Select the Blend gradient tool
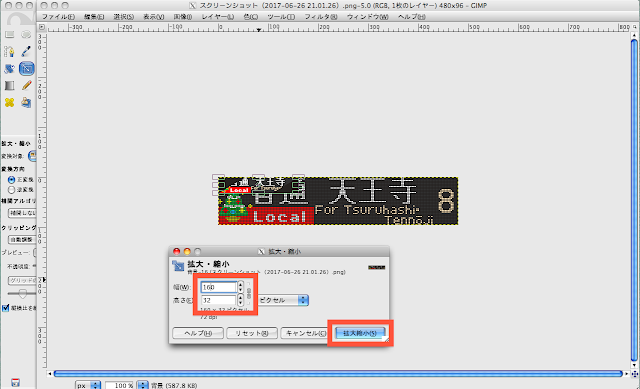The width and height of the screenshot is (640, 389). click(9, 85)
